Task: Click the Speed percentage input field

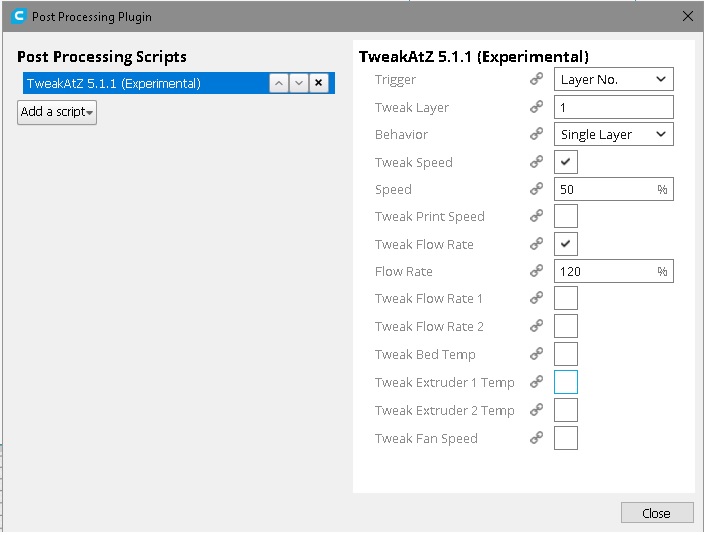Action: pyautogui.click(x=614, y=189)
